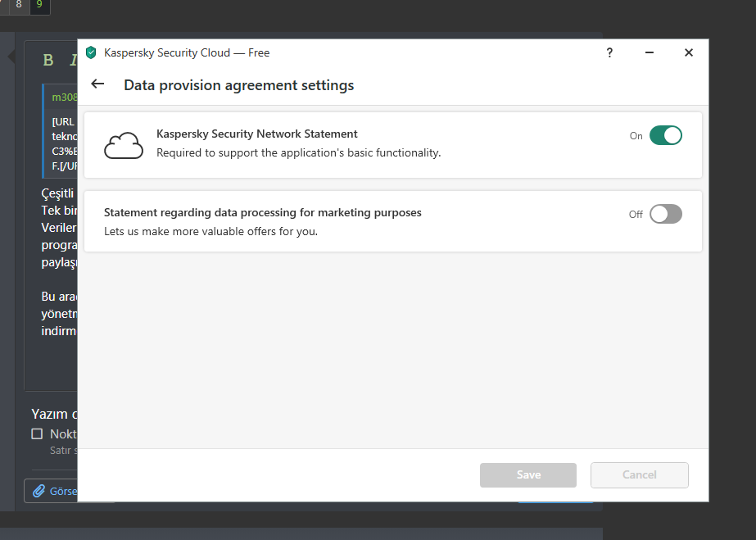The height and width of the screenshot is (540, 756).
Task: Toggle bold formatting in forum editor
Action: click(x=48, y=60)
